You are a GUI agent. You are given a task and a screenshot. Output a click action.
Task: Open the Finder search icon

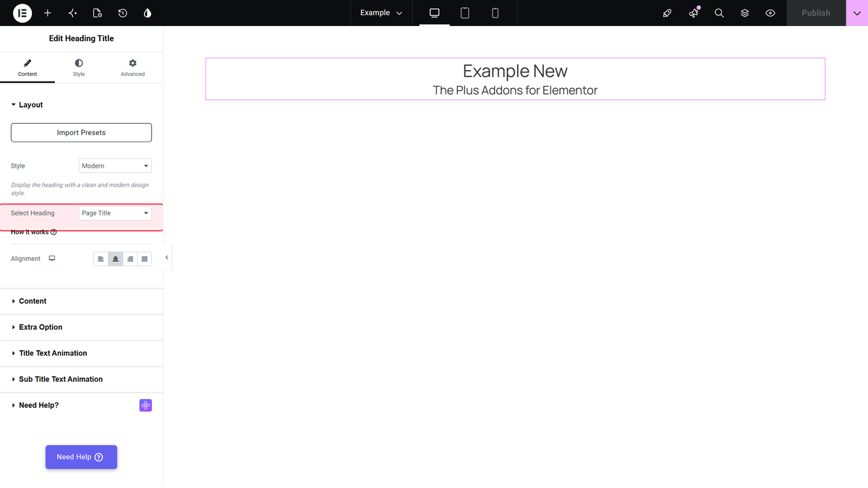[x=719, y=13]
